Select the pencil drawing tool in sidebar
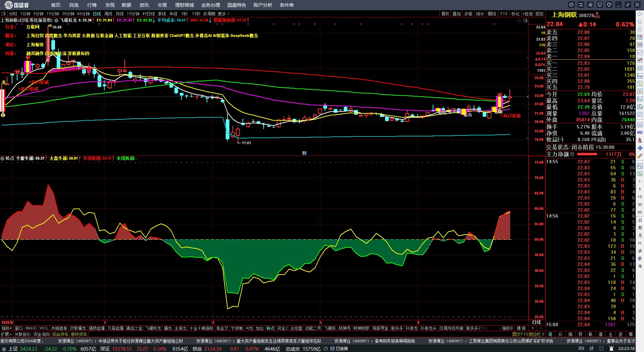 [640, 156]
